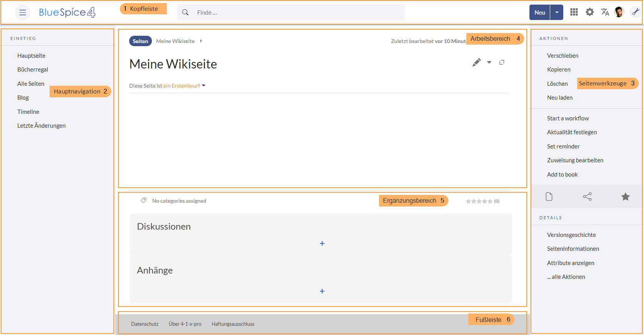Enter full screen mode with expand icon
This screenshot has width=644, height=335.
coord(502,62)
